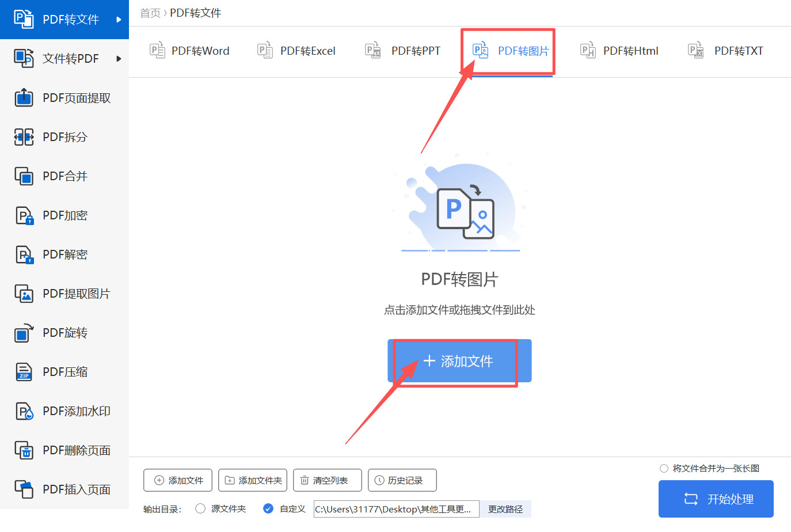
Task: Start conversion with 开始处理 button
Action: 716,499
